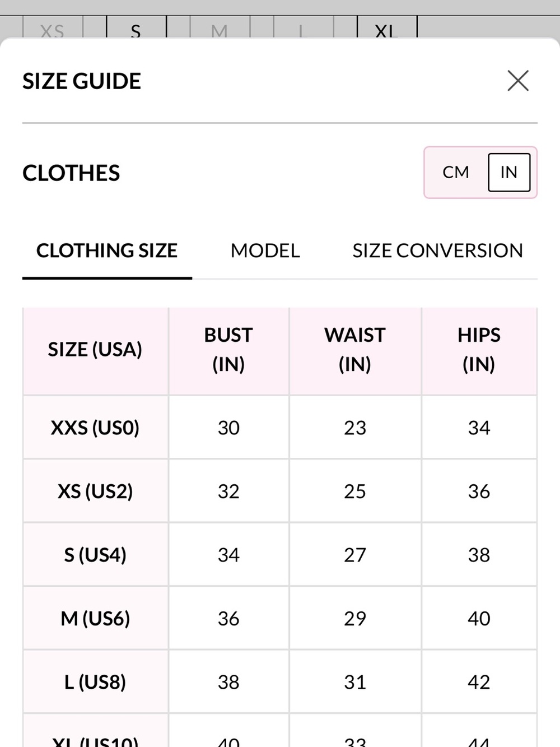Select the XXS (US0) size row
Image resolution: width=560 pixels, height=747 pixels.
pos(280,428)
